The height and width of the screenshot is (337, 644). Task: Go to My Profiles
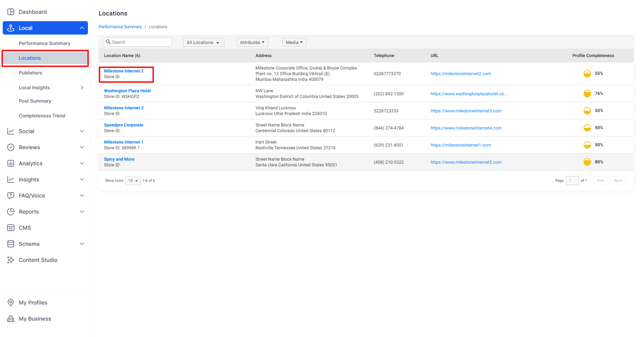pos(33,302)
